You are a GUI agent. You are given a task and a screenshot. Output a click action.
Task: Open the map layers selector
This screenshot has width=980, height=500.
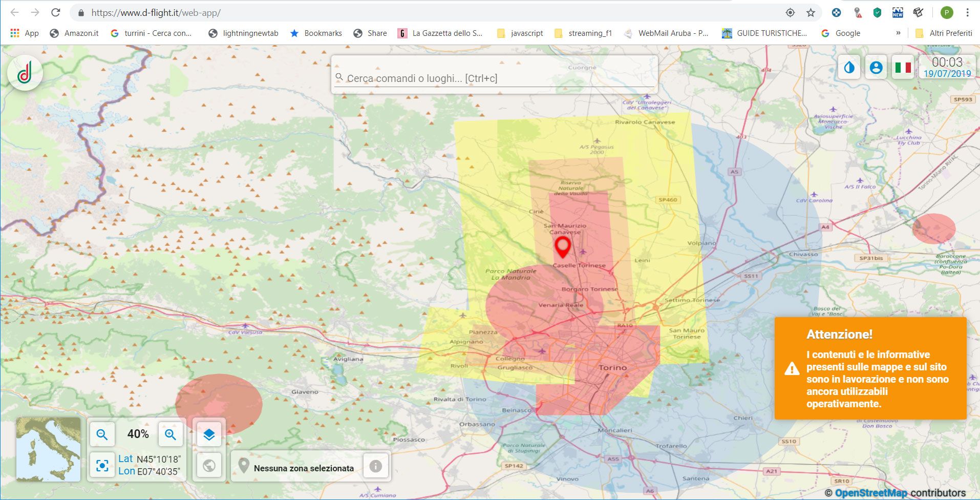pyautogui.click(x=209, y=433)
